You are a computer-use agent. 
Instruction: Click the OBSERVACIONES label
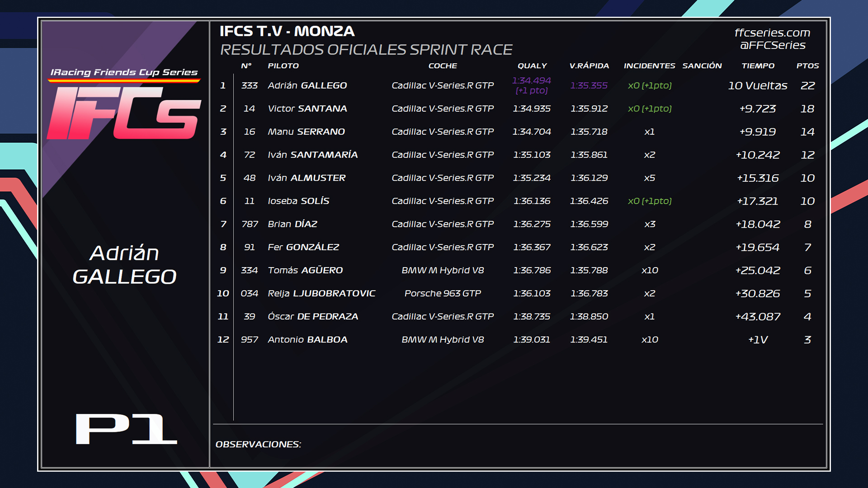coord(258,444)
